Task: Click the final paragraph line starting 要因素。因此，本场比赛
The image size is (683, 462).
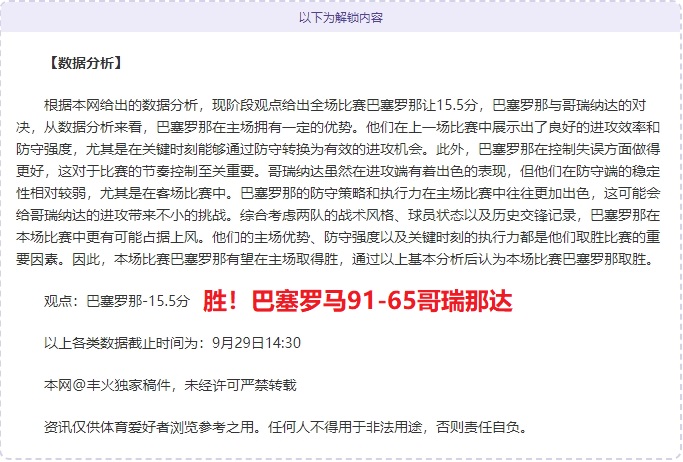Action: (x=335, y=259)
